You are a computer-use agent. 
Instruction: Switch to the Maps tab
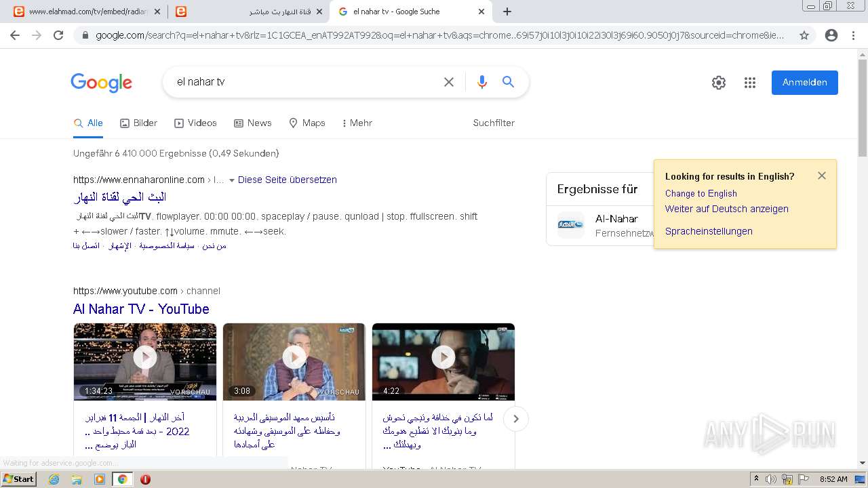[x=307, y=123]
